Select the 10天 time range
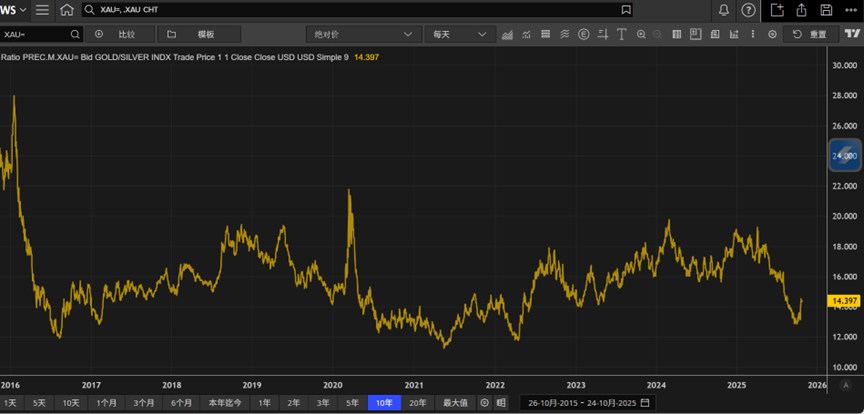Image resolution: width=864 pixels, height=414 pixels. point(71,403)
